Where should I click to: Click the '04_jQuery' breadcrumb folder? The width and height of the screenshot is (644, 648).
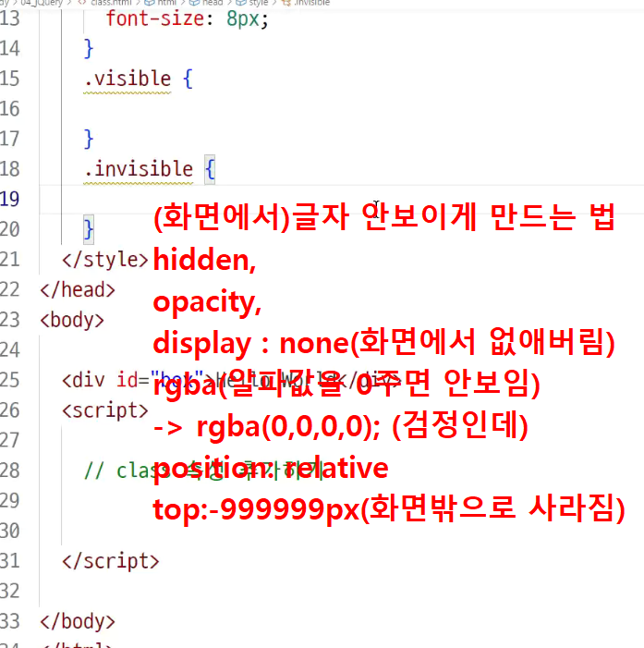pos(42,3)
